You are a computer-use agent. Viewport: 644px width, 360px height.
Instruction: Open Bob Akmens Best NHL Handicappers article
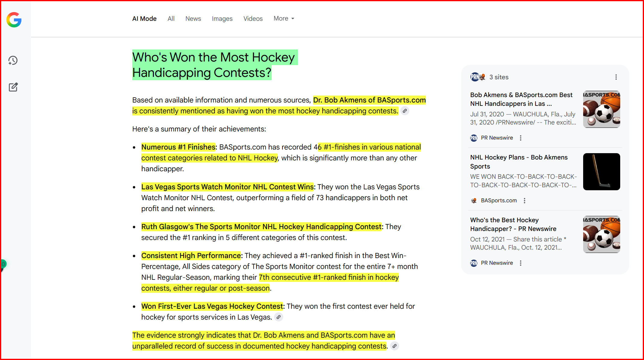point(521,99)
